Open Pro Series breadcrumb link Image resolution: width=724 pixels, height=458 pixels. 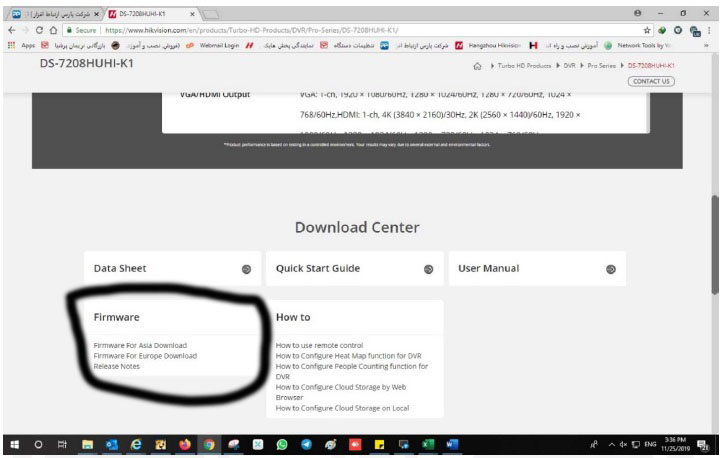click(601, 66)
